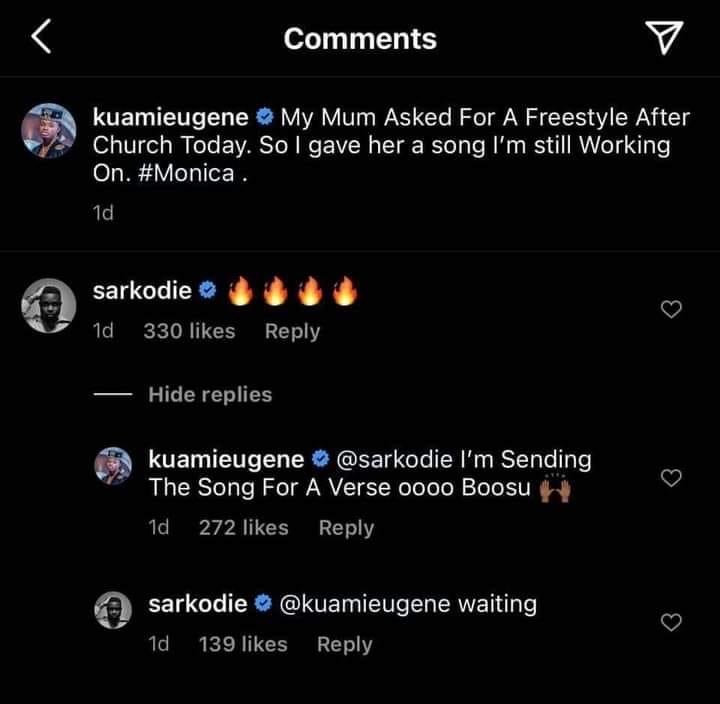The width and height of the screenshot is (720, 704).
Task: Open kuamieugene's avatar on post caption
Action: [x=45, y=130]
